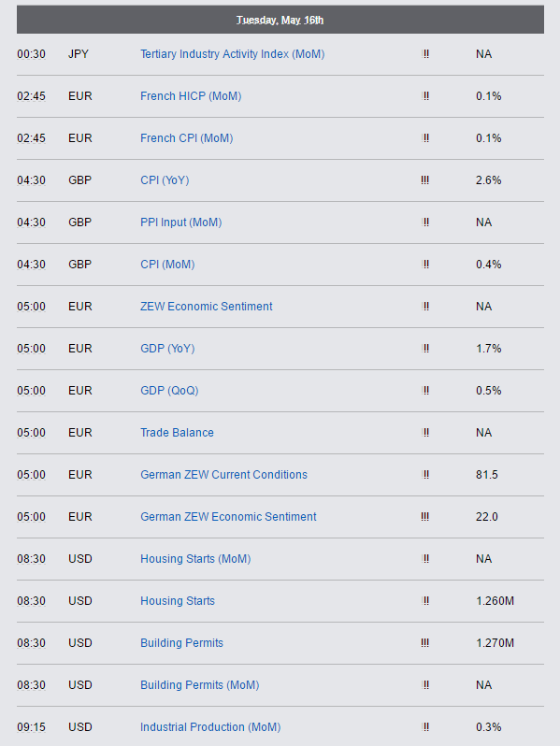Open the Building Permits event
560x746 pixels.
[181, 643]
